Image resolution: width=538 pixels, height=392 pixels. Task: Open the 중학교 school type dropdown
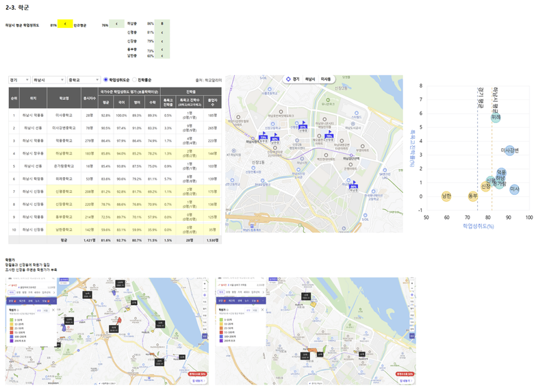(84, 80)
